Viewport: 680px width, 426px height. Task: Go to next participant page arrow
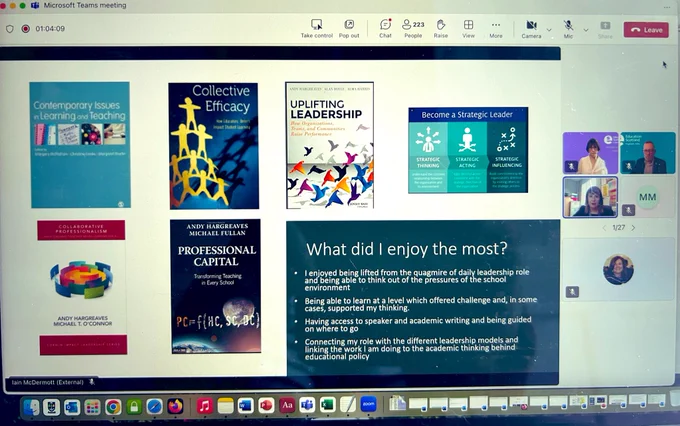point(633,228)
